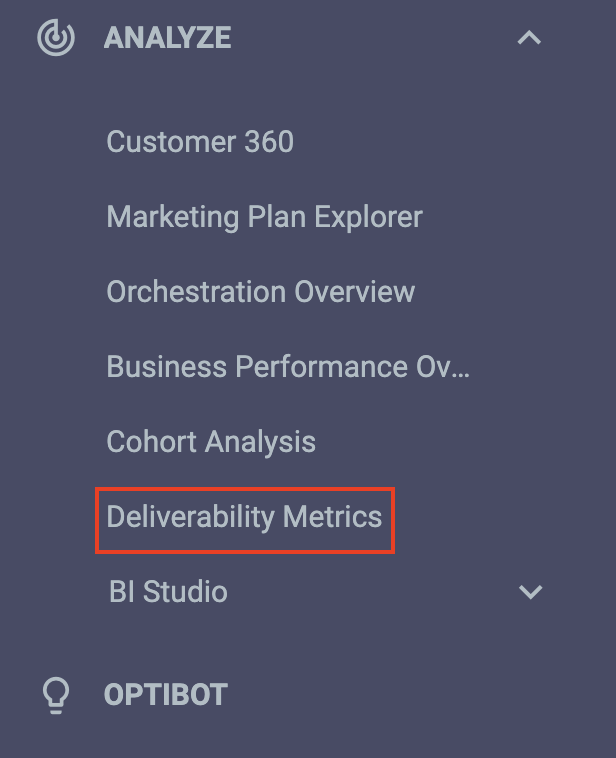Select the ANALYZE section heading

click(168, 38)
